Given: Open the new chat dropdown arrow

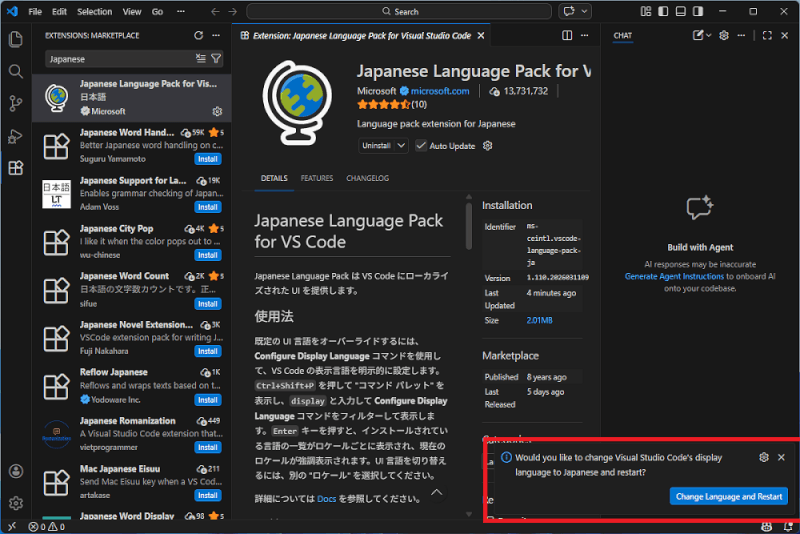Looking at the screenshot, I should click(709, 35).
